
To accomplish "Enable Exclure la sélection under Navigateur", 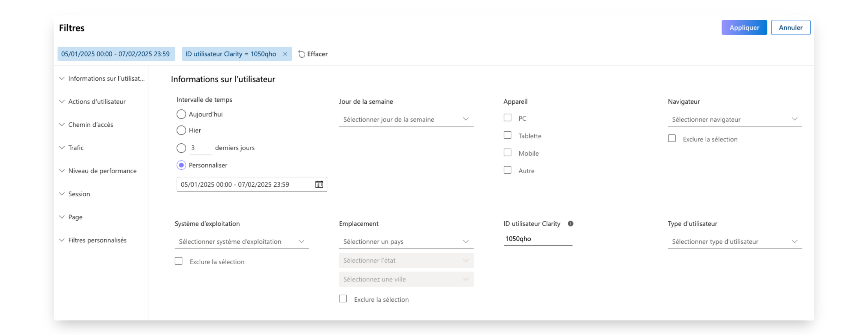I will click(x=672, y=139).
